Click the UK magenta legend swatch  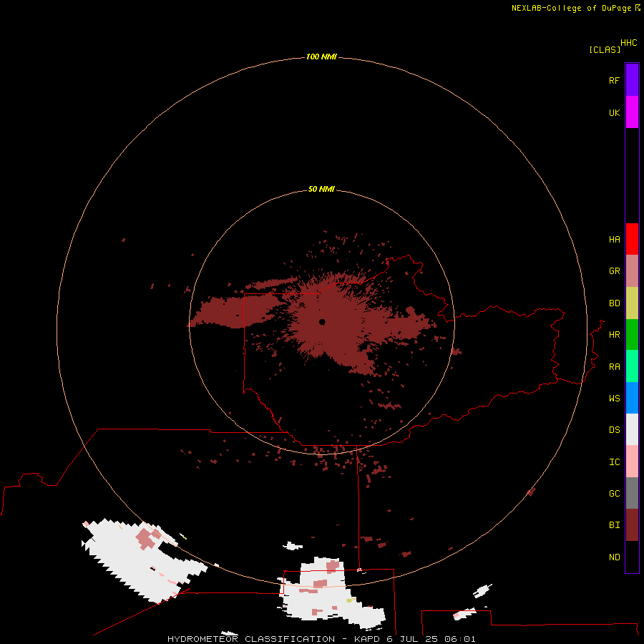coord(632,112)
